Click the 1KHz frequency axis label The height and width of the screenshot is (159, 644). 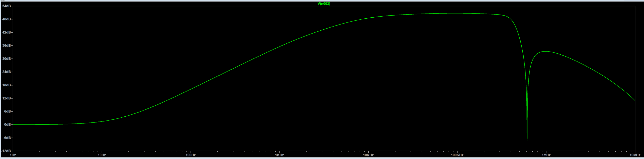point(279,155)
